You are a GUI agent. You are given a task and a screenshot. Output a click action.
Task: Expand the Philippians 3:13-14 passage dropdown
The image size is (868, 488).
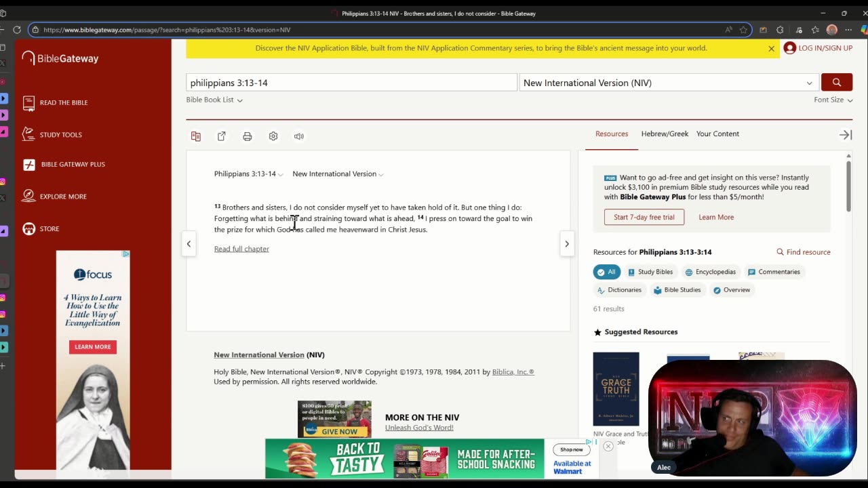coord(249,174)
